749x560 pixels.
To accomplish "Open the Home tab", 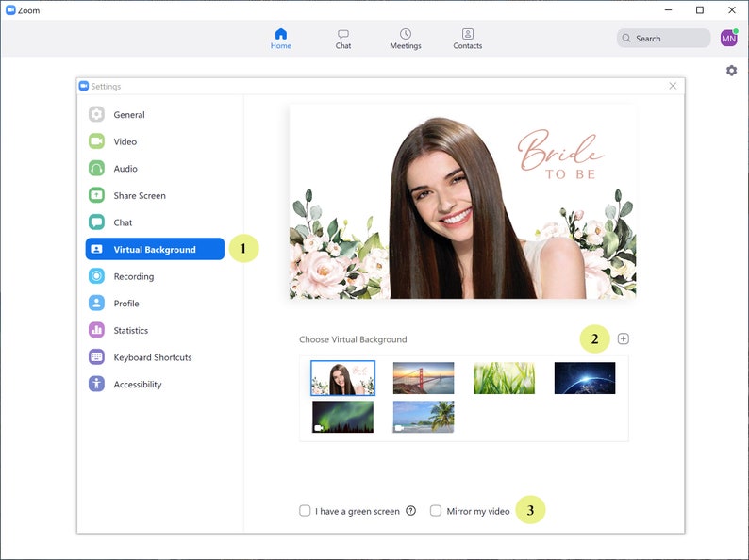I will point(281,39).
